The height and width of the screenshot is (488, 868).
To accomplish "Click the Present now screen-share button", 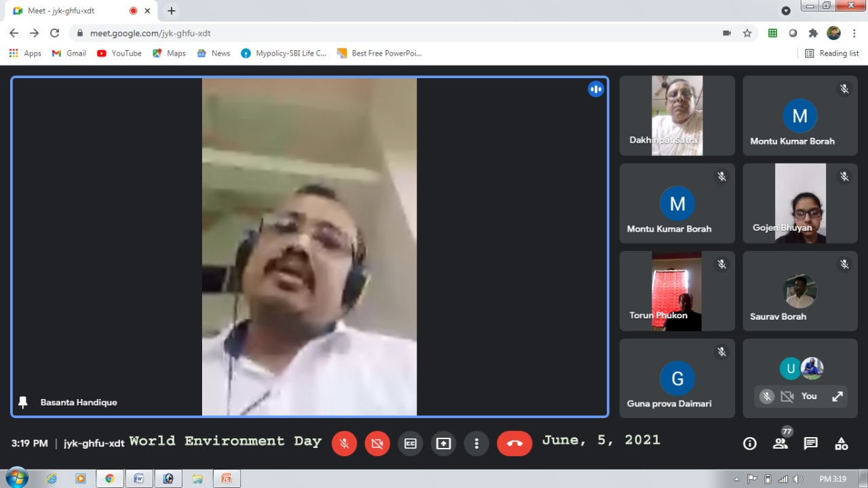I will tap(443, 443).
